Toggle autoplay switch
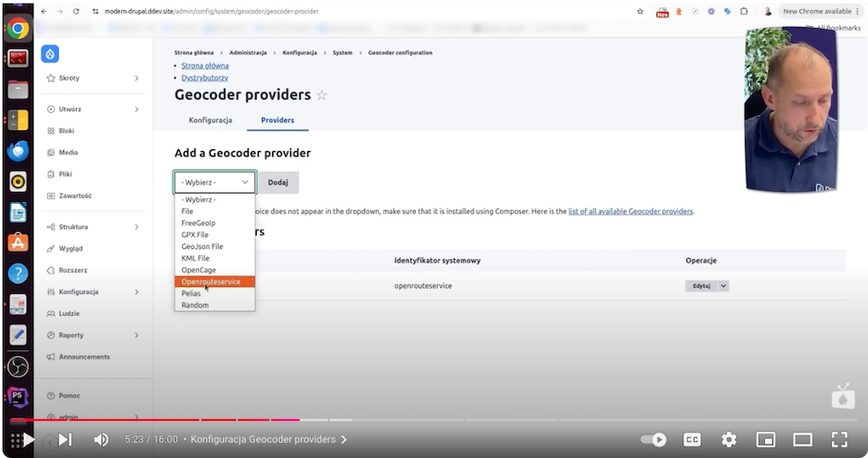 pyautogui.click(x=653, y=440)
